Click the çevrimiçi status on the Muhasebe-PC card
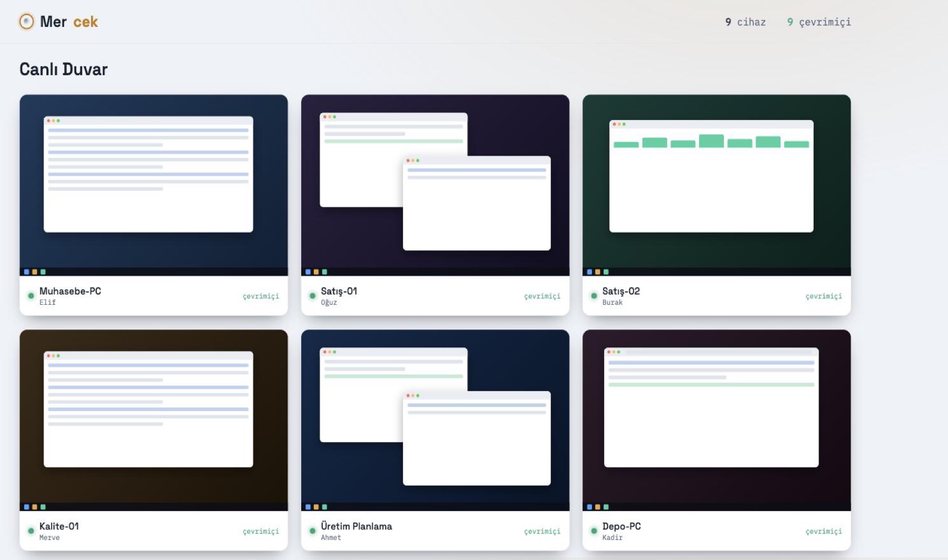948x560 pixels. 261,296
